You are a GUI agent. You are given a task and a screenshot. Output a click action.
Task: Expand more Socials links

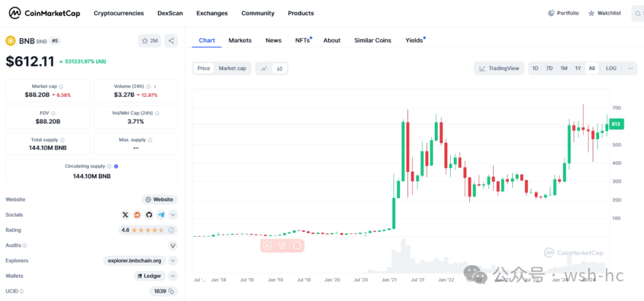pos(173,214)
